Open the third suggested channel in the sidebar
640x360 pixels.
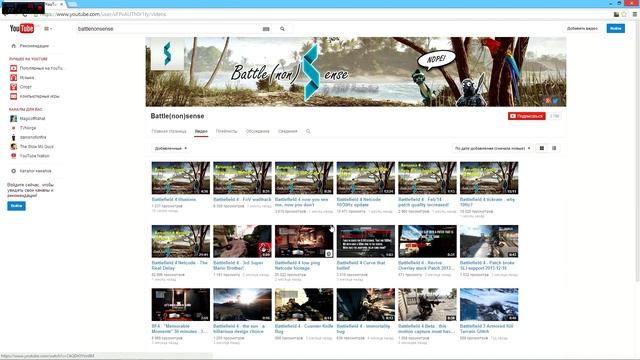33,137
